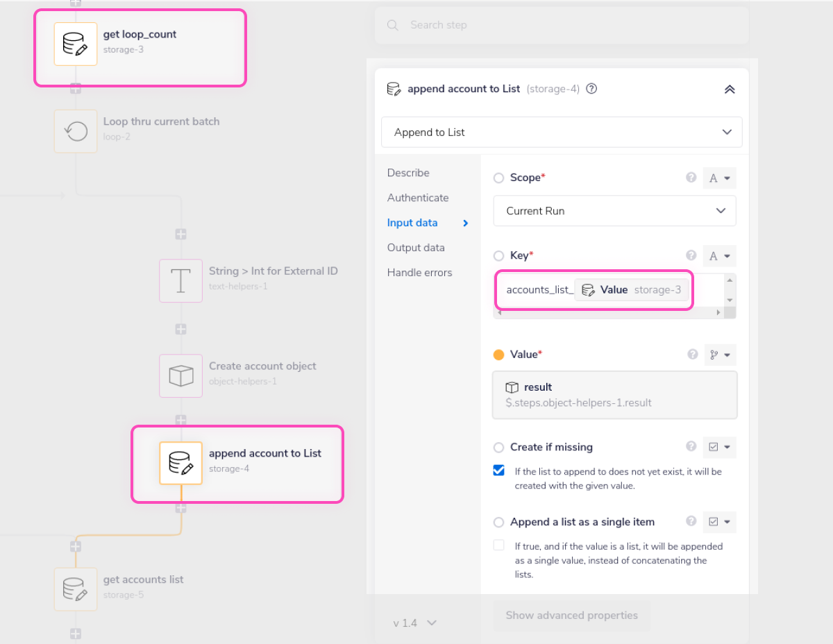Uncheck the Create if missing checkbox
833x644 pixels.
499,471
